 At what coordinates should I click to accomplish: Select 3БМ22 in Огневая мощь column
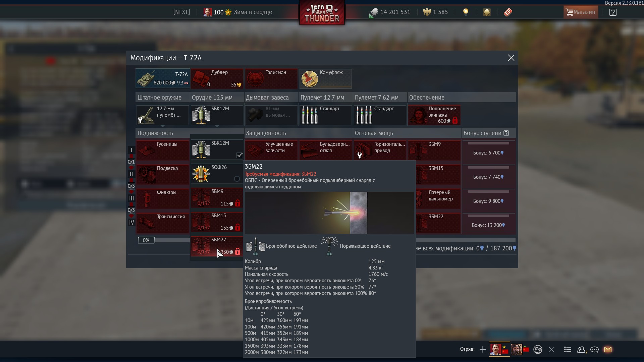coord(438,223)
